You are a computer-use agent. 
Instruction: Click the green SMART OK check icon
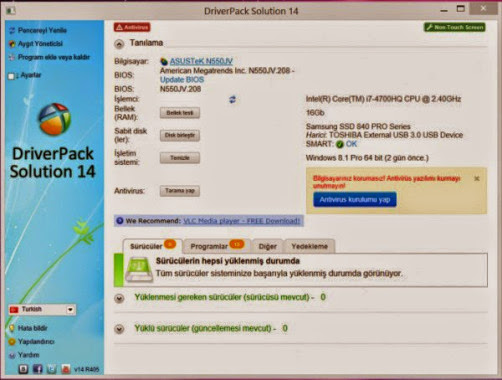340,144
